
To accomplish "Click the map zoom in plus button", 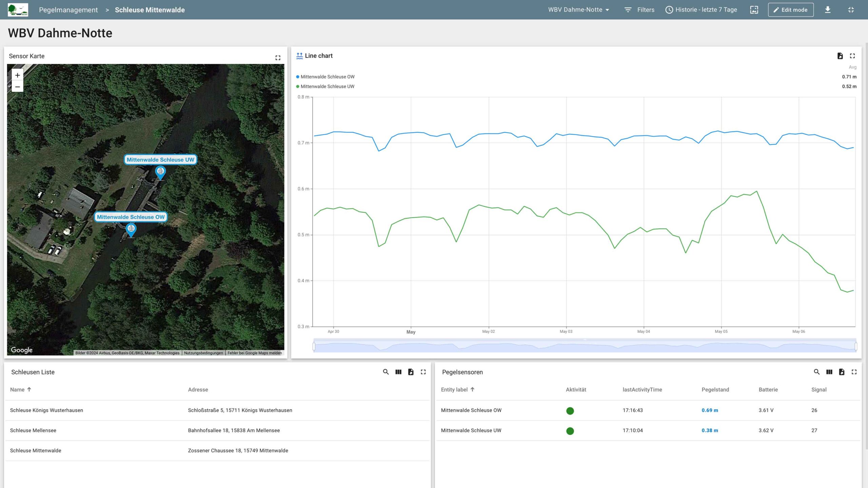I will pyautogui.click(x=17, y=75).
